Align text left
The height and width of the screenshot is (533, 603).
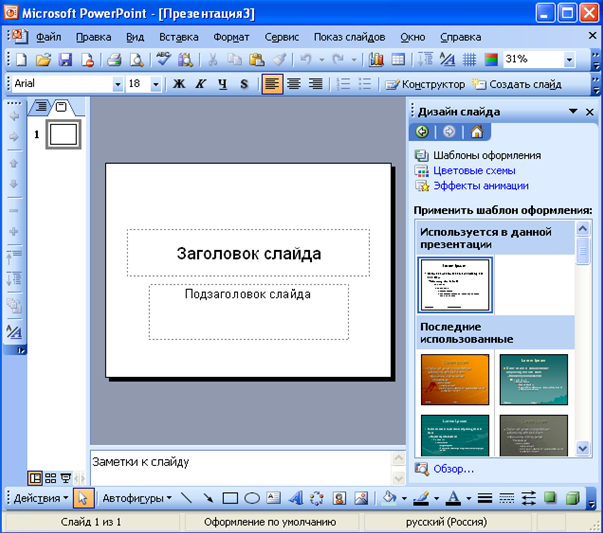coord(272,84)
